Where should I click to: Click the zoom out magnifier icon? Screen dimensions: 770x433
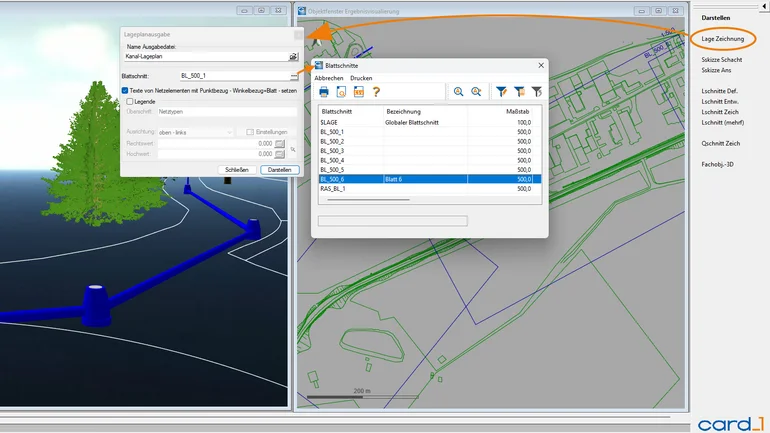[x=476, y=92]
